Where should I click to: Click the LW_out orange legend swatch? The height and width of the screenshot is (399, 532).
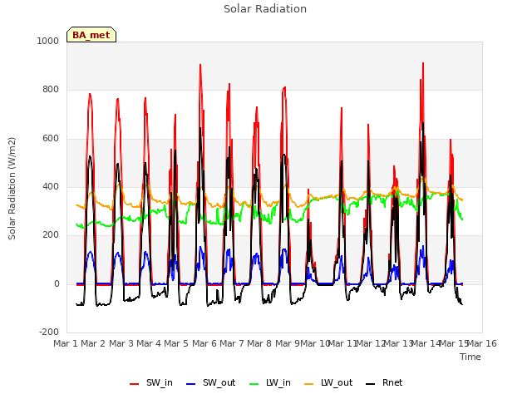point(308,384)
